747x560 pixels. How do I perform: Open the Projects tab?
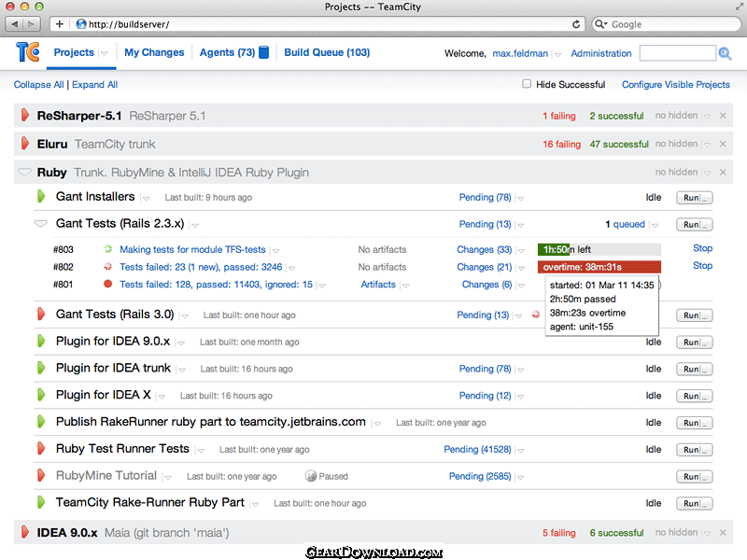(74, 52)
